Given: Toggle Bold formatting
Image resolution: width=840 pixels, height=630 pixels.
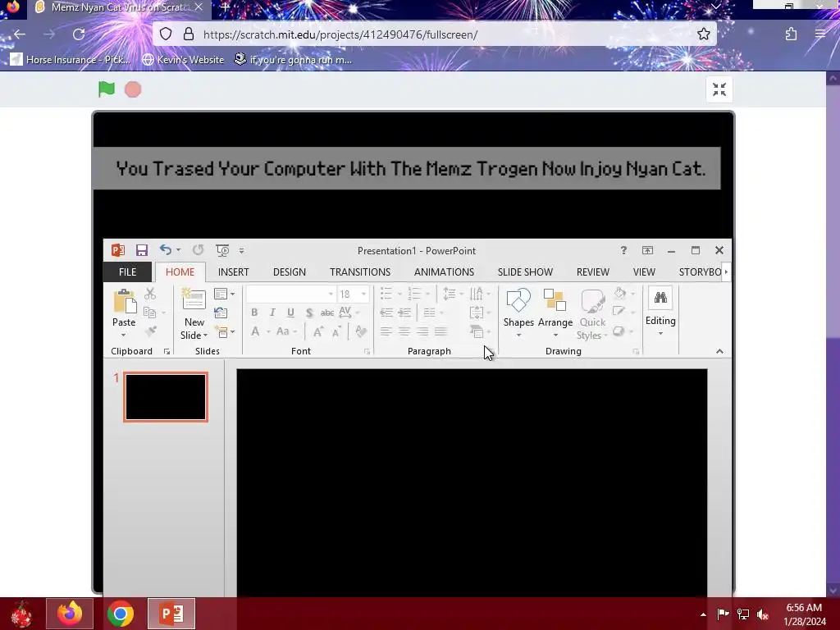Looking at the screenshot, I should coord(254,313).
